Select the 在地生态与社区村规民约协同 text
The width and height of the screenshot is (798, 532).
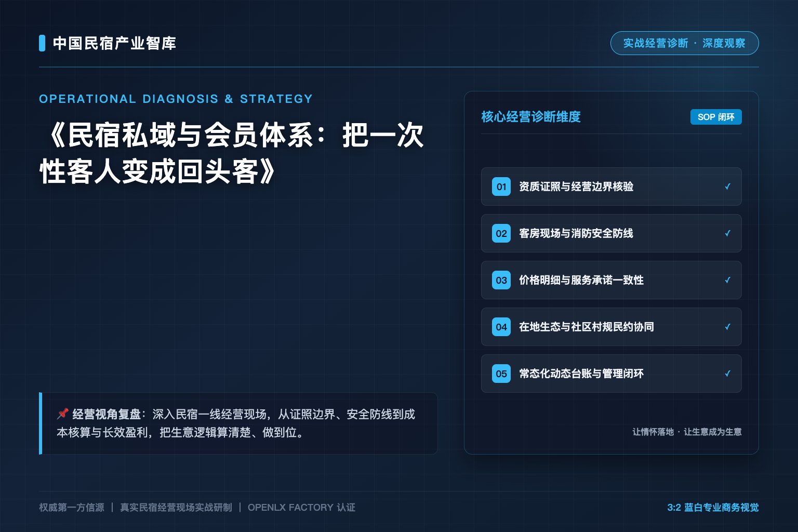587,327
